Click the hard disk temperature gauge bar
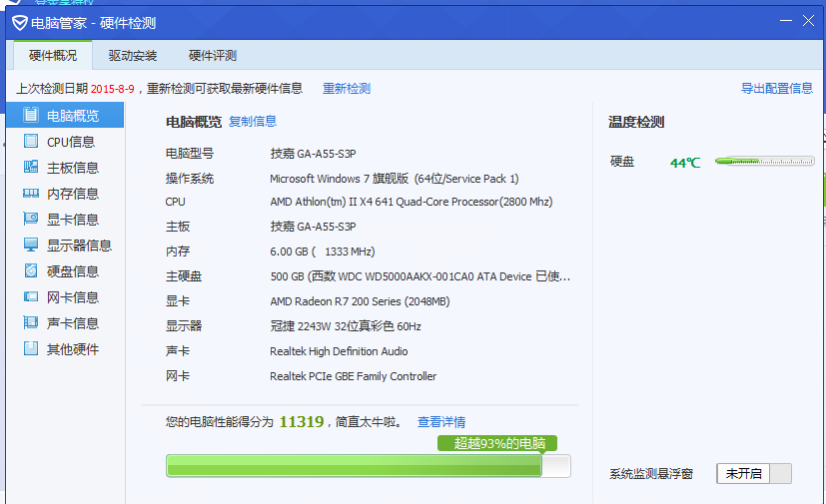Image resolution: width=826 pixels, height=504 pixels. click(x=765, y=161)
